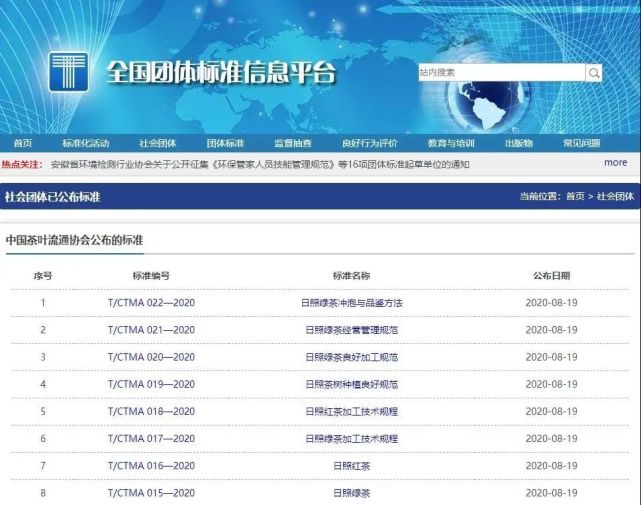This screenshot has height=505, width=641.
Task: Click the 标准编号 column header
Action: (151, 276)
